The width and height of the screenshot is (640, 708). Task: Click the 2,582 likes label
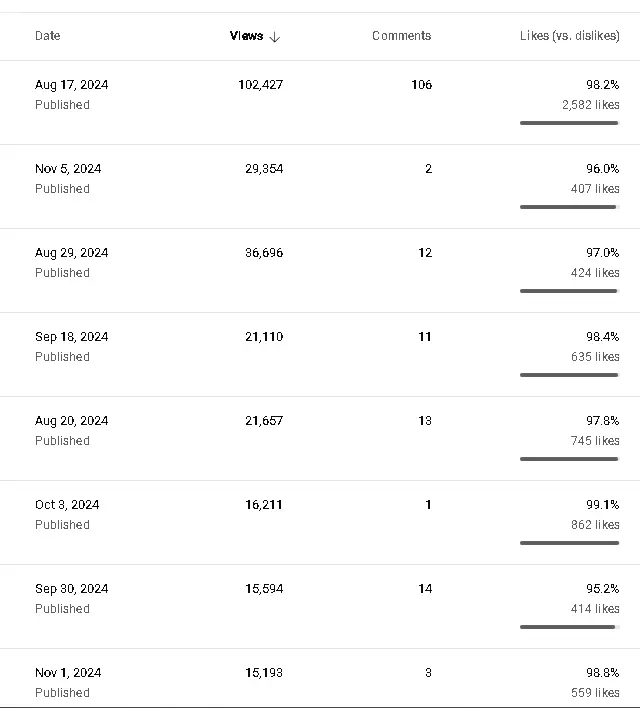click(591, 105)
